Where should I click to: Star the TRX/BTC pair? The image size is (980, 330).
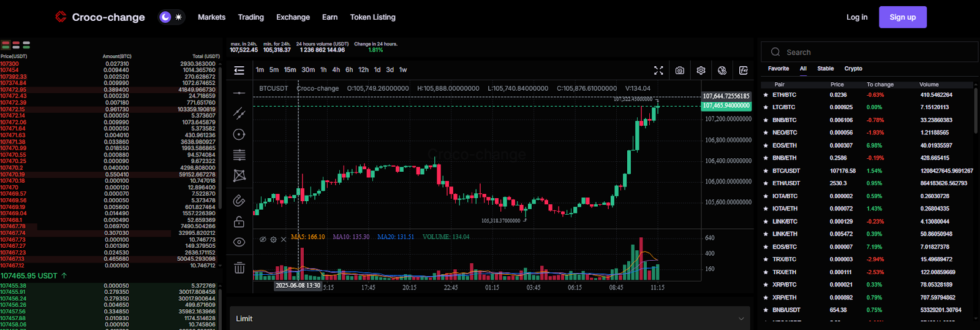point(766,259)
